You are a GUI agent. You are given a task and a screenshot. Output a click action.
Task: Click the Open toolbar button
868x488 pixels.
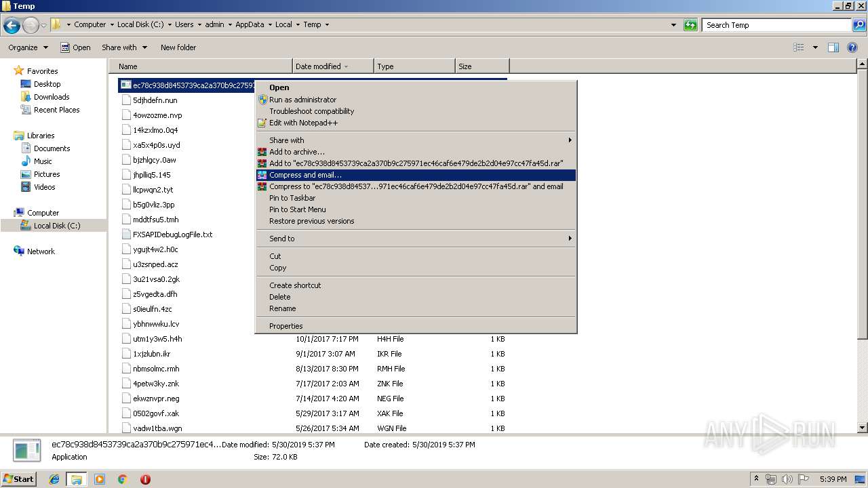coord(75,47)
